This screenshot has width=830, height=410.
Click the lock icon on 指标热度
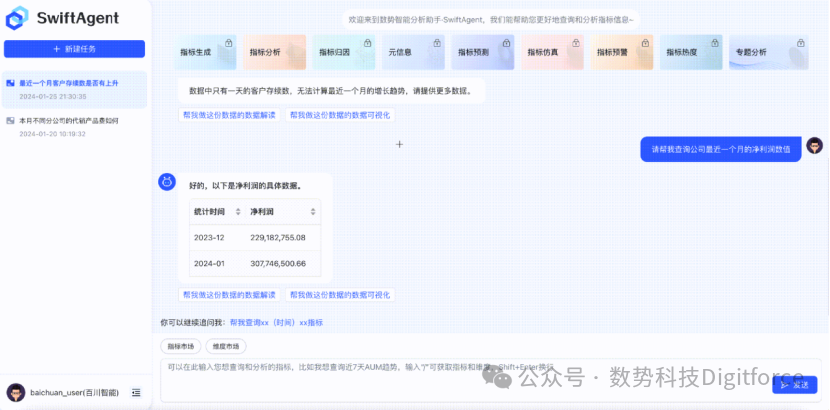[715, 43]
